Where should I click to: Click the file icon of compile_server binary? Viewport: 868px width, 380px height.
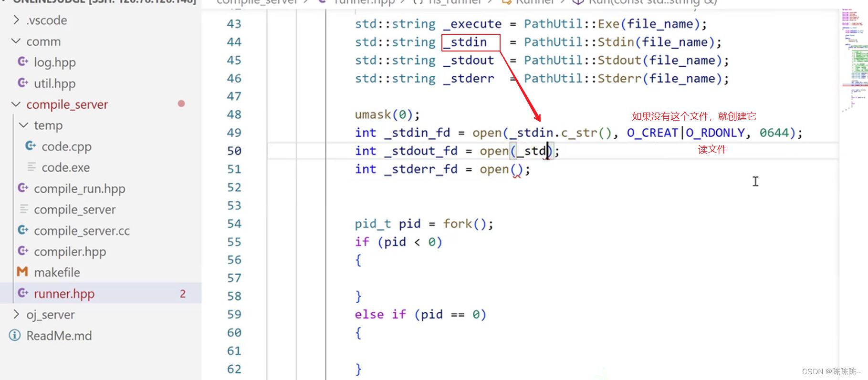24,209
